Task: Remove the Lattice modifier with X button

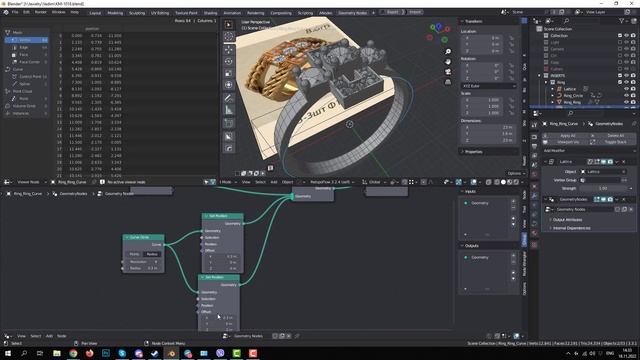Action: click(623, 162)
